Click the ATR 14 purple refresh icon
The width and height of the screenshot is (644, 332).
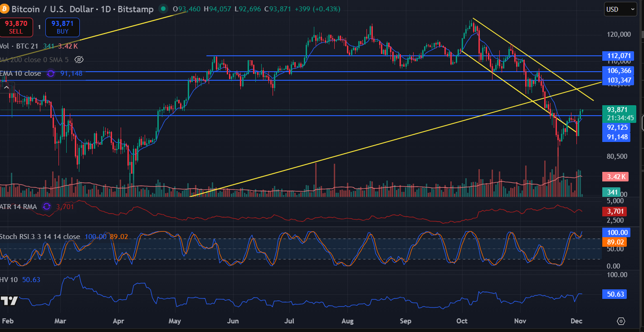pyautogui.click(x=46, y=207)
